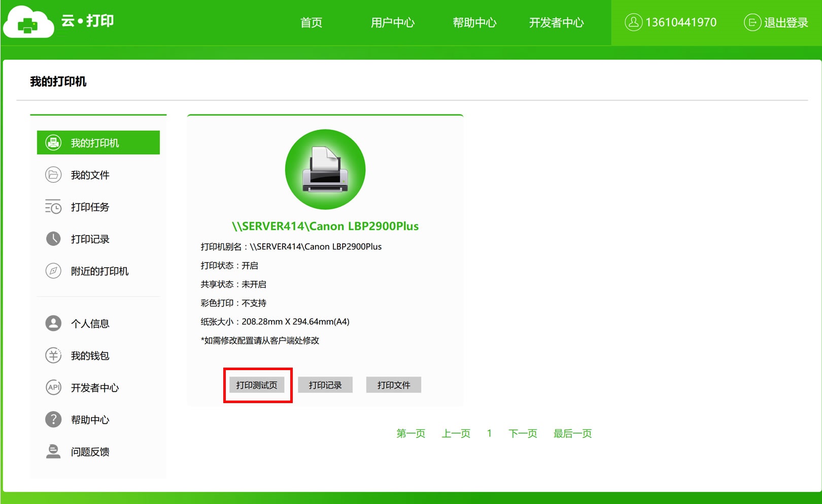
Task: Select the green Canon printer thumbnail
Action: 325,170
